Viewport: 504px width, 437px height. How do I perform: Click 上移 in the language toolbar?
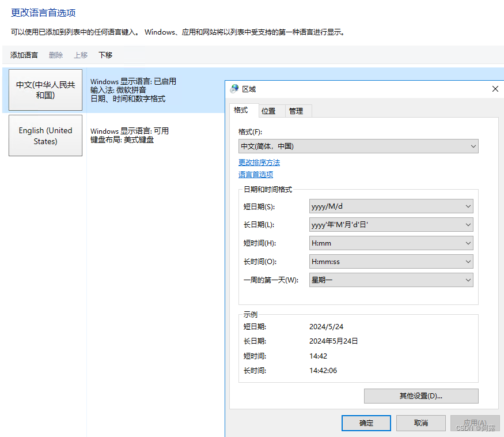(x=81, y=55)
